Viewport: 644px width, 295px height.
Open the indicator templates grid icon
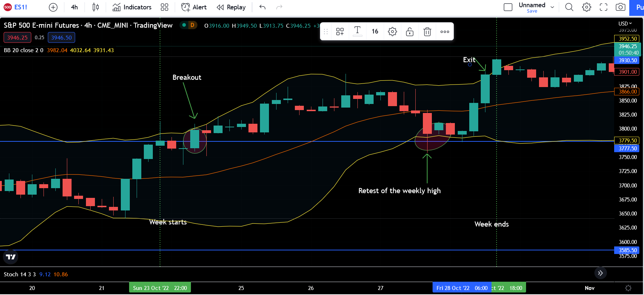[164, 7]
